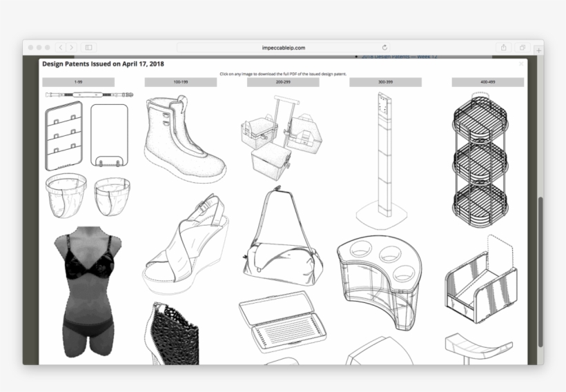Switch to the 200-299 range tab

click(283, 82)
